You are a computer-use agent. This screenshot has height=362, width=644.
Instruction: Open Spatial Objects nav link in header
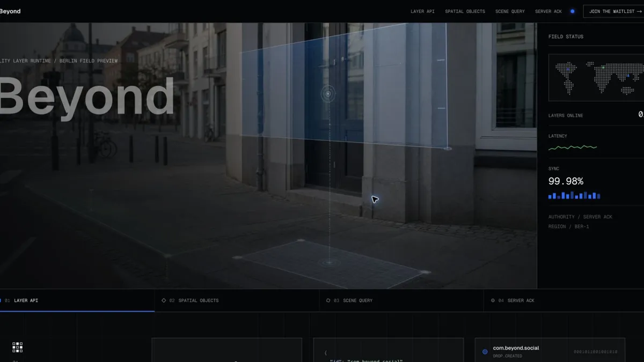point(465,11)
